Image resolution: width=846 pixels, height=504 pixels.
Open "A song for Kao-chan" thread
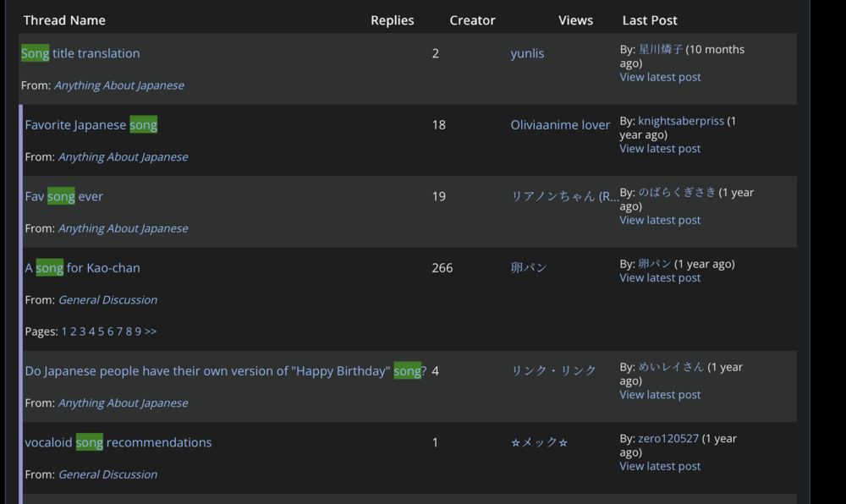82,268
